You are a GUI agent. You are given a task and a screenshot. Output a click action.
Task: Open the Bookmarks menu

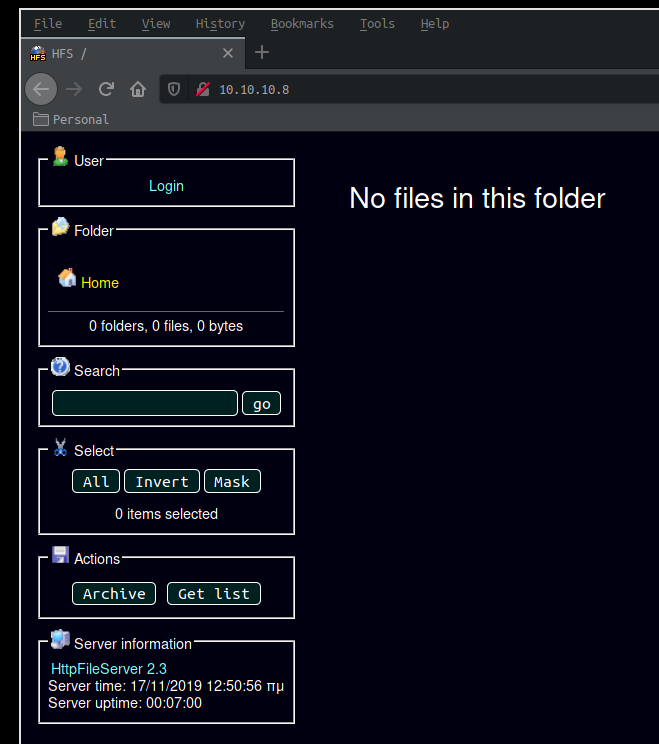[302, 23]
